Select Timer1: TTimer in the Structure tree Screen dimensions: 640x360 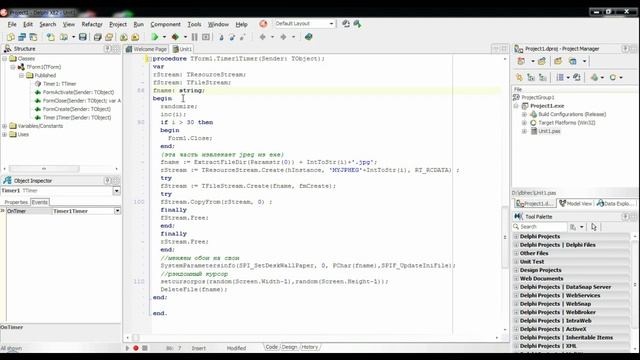pos(59,84)
